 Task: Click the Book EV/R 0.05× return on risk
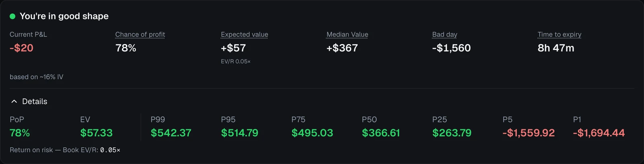point(91,150)
